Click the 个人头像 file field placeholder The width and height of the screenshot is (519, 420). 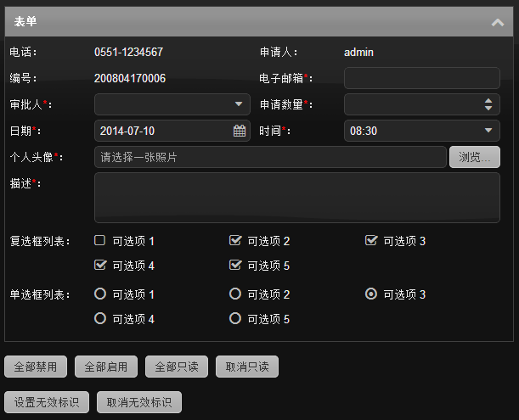point(270,157)
